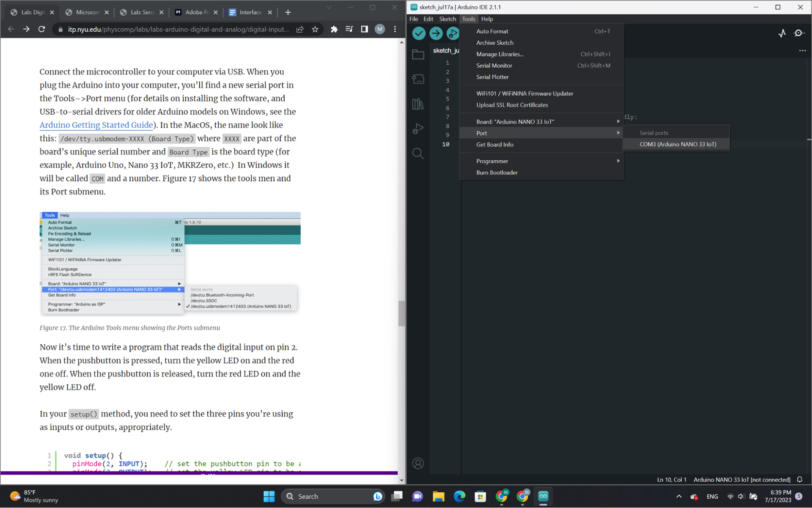Bookmark page with Chrome star icon
Screen dimensions: 812x508
click(315, 29)
